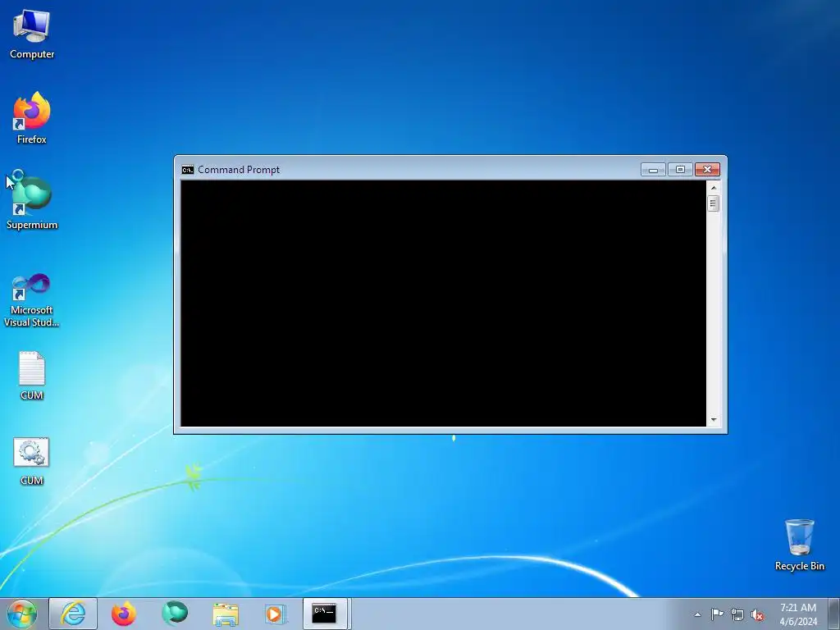840x630 pixels.
Task: Click the Show Desktop strip at the taskbar's end
Action: tap(834, 614)
